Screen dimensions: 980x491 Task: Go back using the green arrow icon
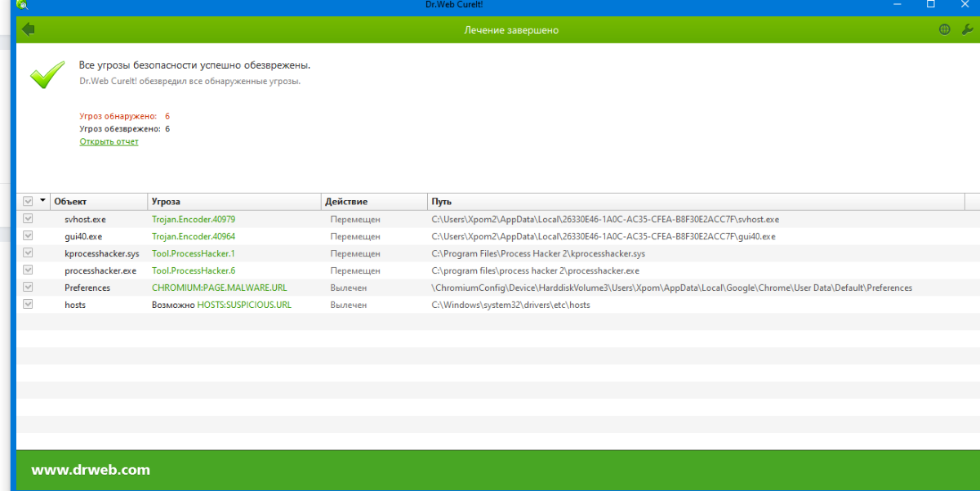(29, 29)
